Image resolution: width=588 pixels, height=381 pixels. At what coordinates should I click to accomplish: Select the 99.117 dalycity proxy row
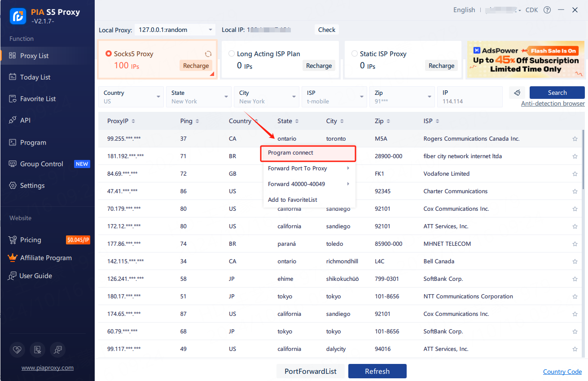coord(340,349)
